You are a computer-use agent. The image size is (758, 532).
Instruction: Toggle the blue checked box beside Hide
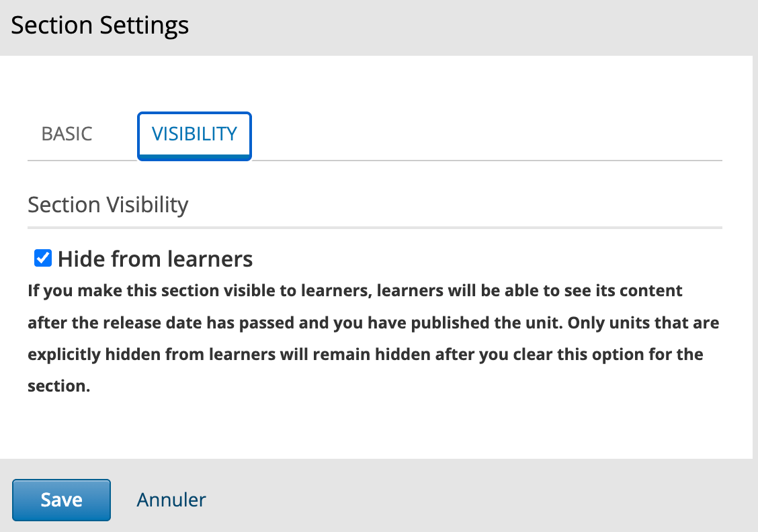click(43, 258)
